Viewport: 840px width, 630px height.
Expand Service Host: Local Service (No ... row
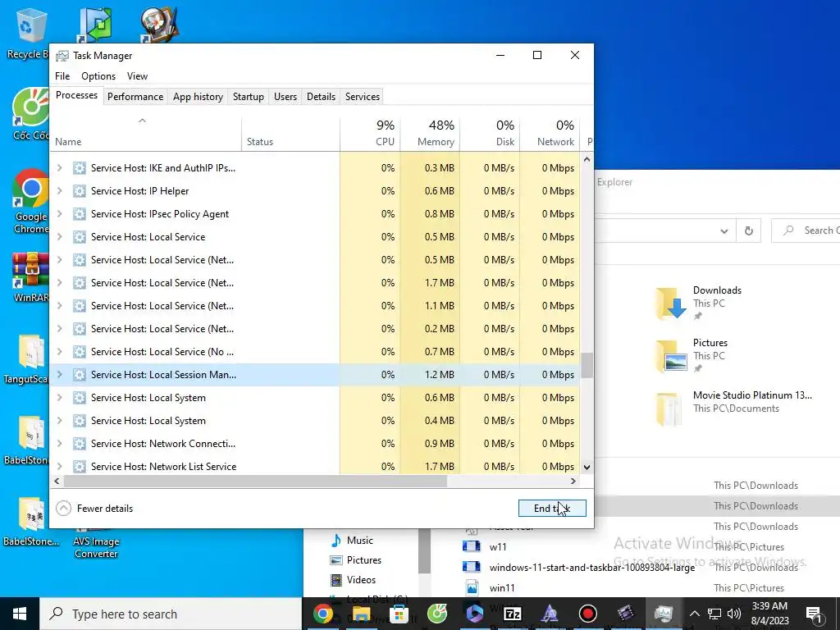click(59, 352)
